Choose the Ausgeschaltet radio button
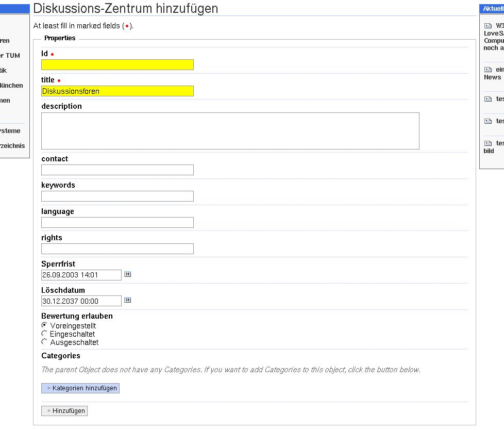 44,342
